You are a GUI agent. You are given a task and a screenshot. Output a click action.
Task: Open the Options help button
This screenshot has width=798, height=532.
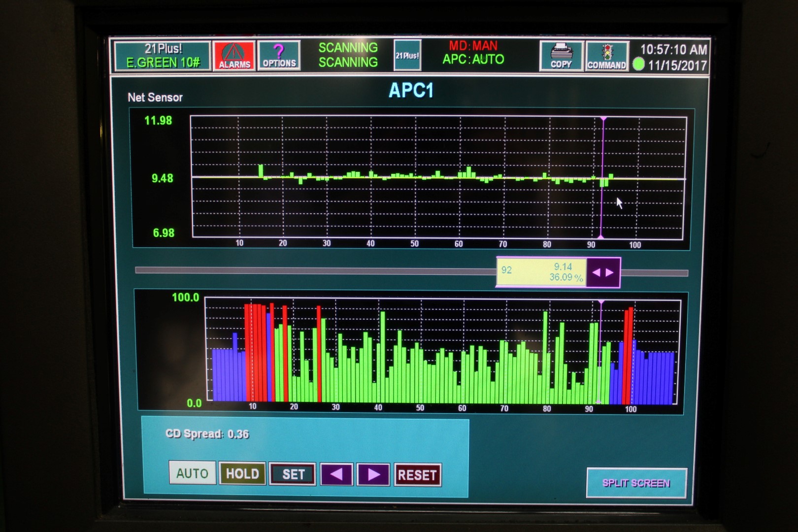[x=279, y=56]
